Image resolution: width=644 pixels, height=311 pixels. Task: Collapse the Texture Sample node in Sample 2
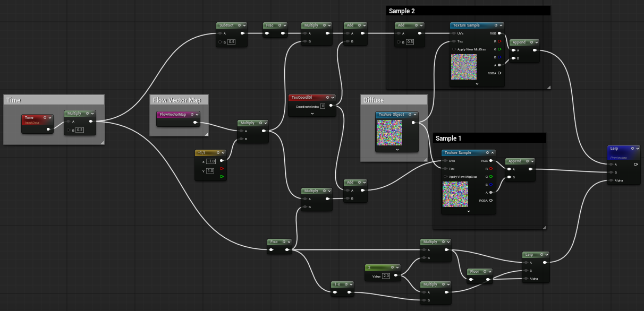coord(501,25)
